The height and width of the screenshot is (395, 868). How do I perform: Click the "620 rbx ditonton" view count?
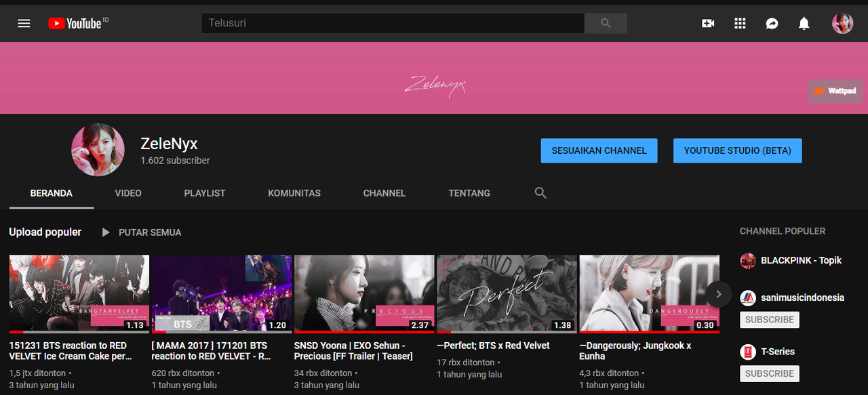[x=183, y=373]
